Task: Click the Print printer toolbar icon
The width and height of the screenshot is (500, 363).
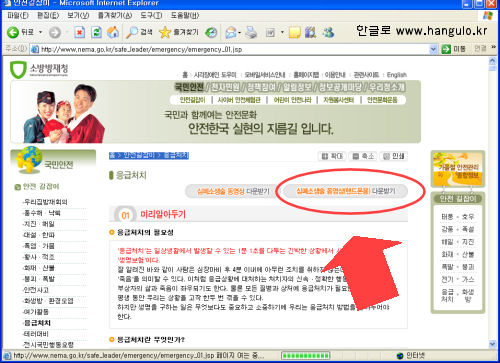Action: tap(251, 32)
